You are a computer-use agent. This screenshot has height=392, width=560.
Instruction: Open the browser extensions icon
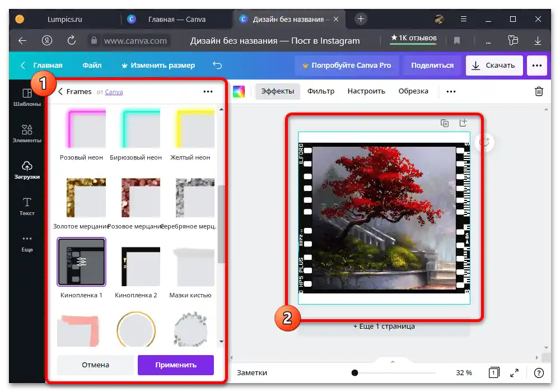(x=513, y=40)
